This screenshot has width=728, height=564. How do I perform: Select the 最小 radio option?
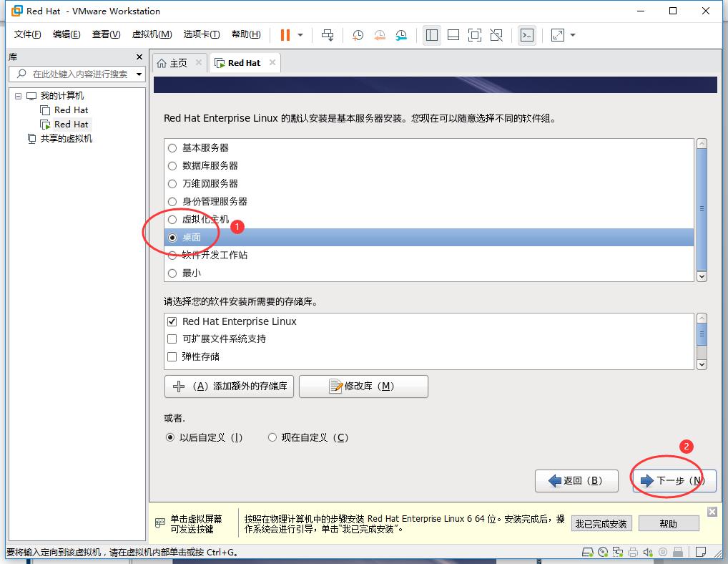(172, 273)
